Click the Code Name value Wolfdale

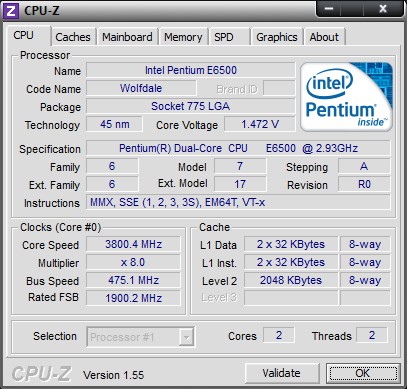click(x=141, y=88)
